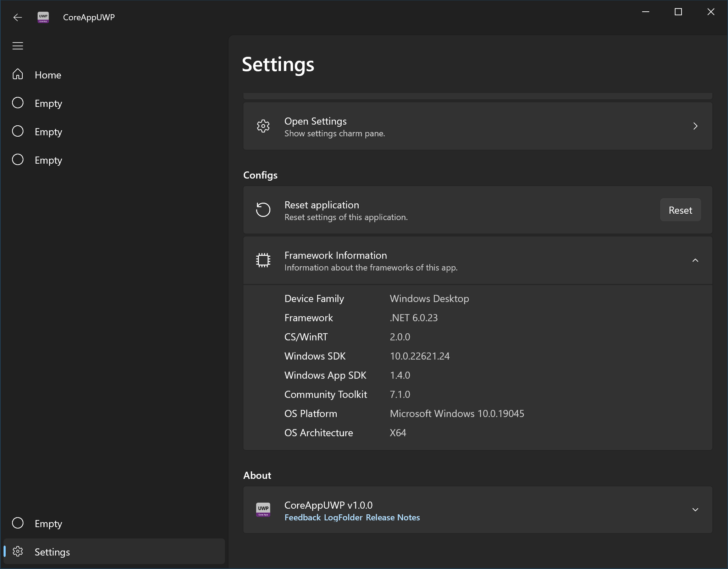Open the Release Notes link

pyautogui.click(x=392, y=518)
